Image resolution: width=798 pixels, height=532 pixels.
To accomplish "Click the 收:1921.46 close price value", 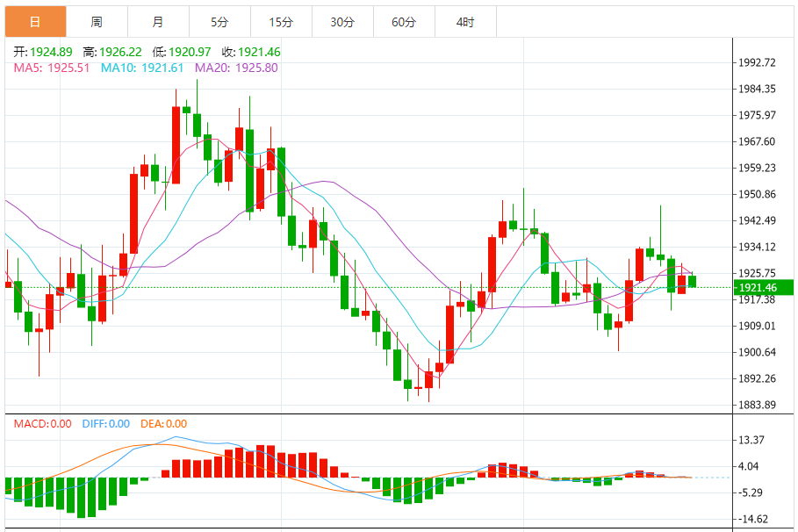I will tap(251, 52).
